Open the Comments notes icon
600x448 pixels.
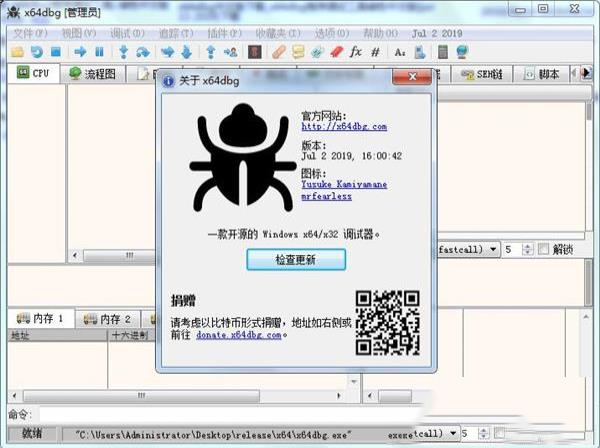298,52
